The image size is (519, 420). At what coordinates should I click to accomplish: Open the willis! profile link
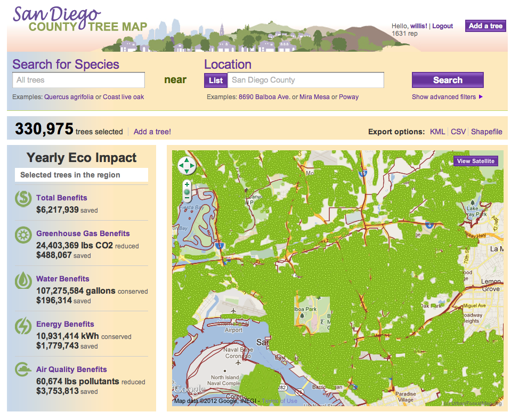click(419, 26)
